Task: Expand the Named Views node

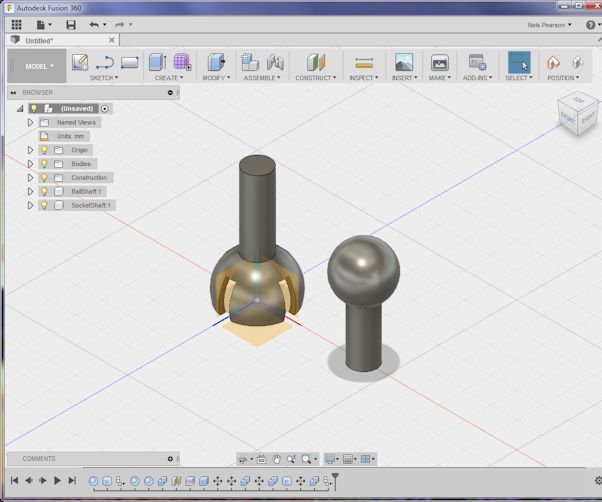Action: (30, 123)
